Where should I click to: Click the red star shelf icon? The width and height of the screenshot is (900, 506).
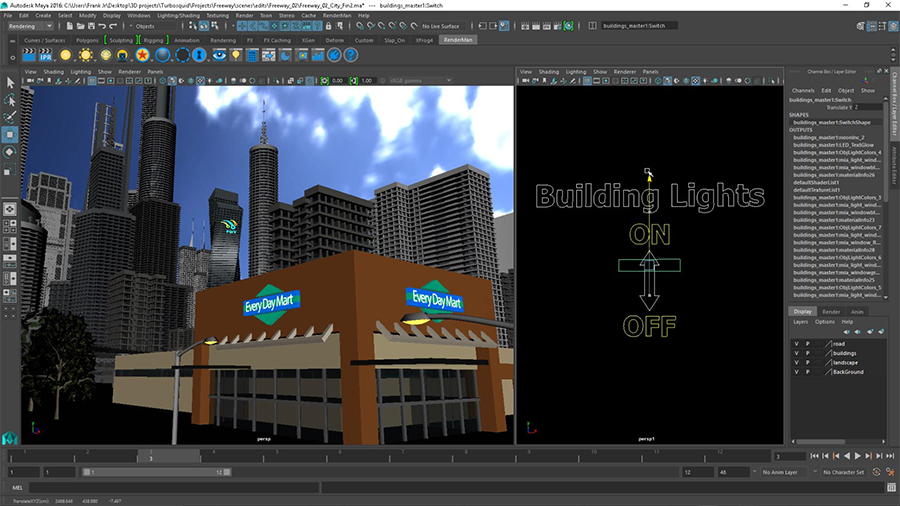click(144, 55)
